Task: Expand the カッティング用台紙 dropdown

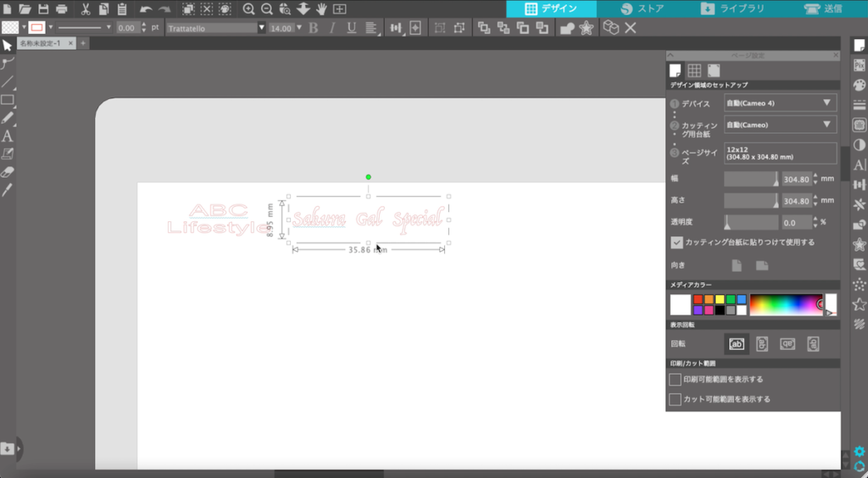Action: click(780, 125)
